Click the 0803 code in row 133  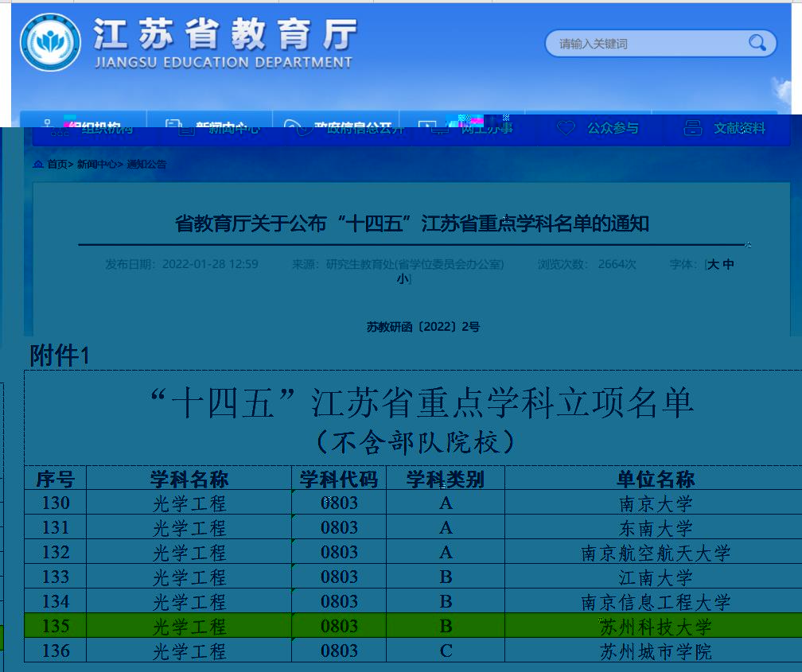339,577
